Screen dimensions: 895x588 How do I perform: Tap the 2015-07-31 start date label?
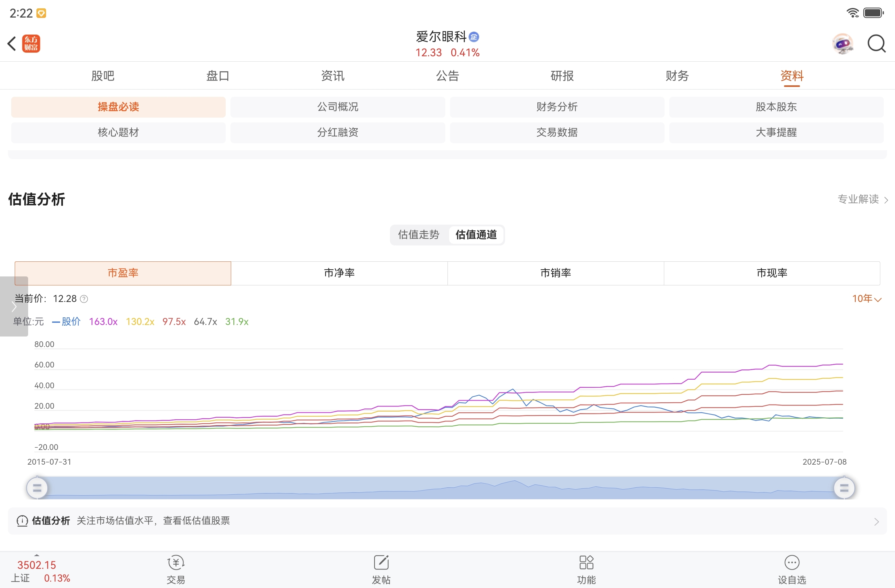[49, 462]
